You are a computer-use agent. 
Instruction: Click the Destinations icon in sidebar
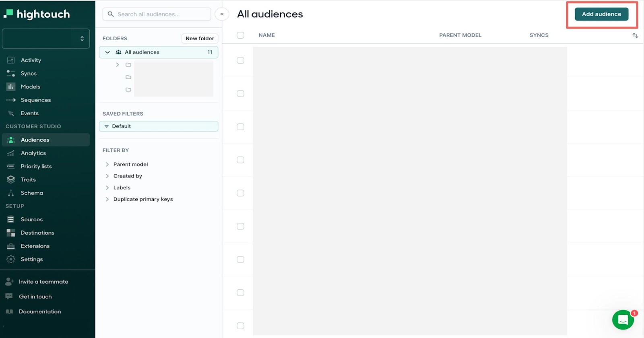tap(11, 233)
